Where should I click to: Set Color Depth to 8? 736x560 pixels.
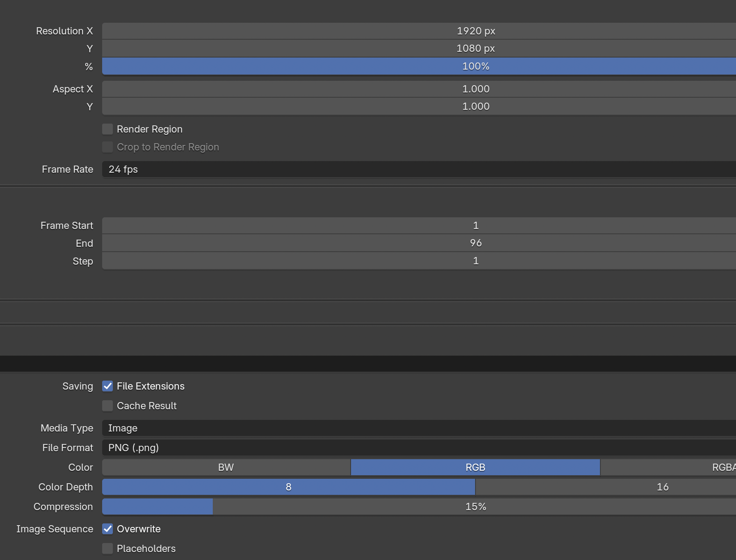tap(289, 487)
